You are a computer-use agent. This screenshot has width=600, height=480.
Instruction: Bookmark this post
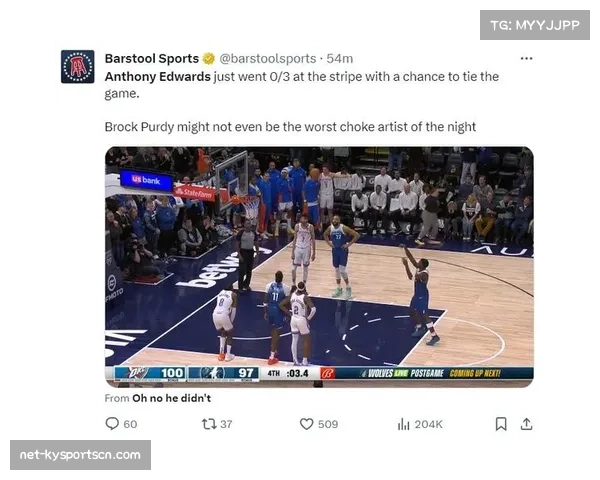click(501, 424)
